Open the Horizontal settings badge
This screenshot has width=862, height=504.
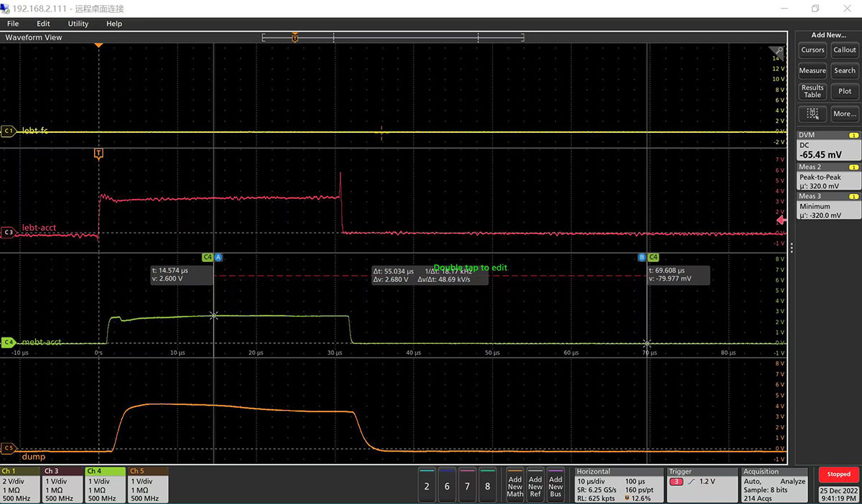tap(618, 485)
